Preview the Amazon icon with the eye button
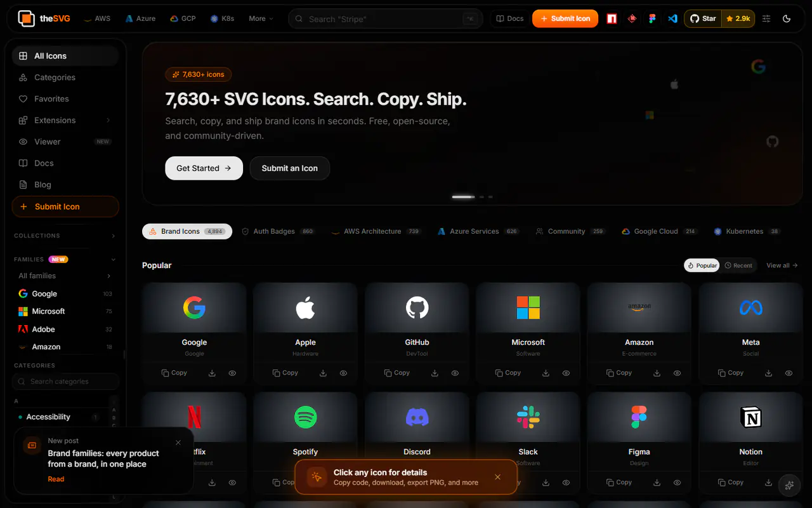 pyautogui.click(x=678, y=373)
